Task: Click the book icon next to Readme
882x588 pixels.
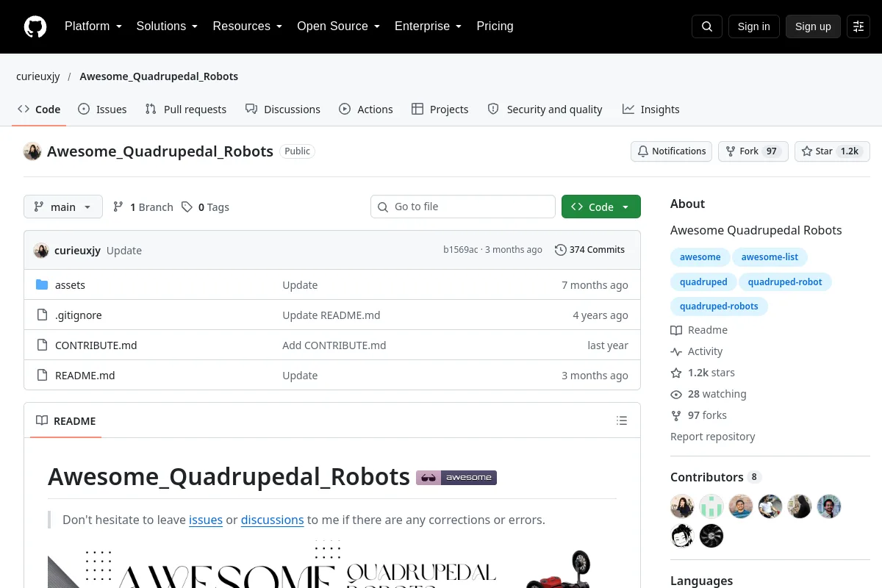Action: tap(676, 331)
